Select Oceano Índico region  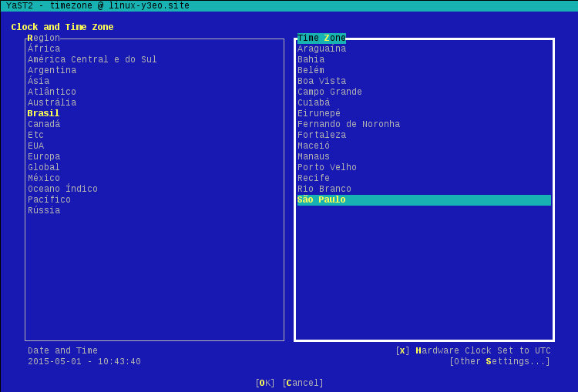point(62,189)
